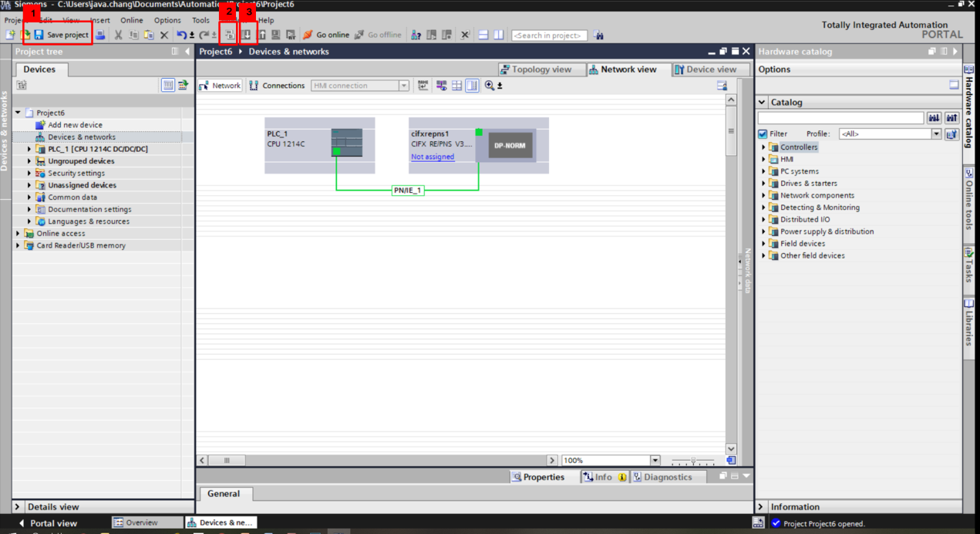Open the Options menu
Screen dimensions: 980x534
click(167, 20)
